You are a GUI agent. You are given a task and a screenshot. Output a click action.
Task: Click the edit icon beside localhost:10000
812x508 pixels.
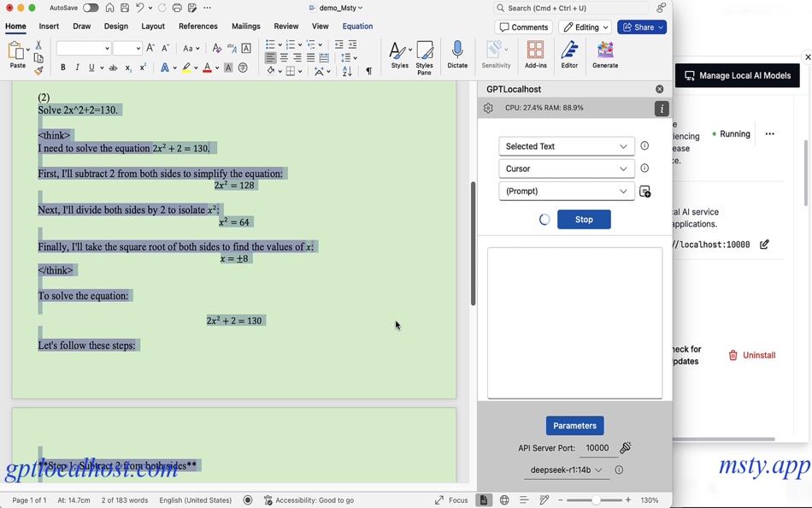click(x=764, y=244)
